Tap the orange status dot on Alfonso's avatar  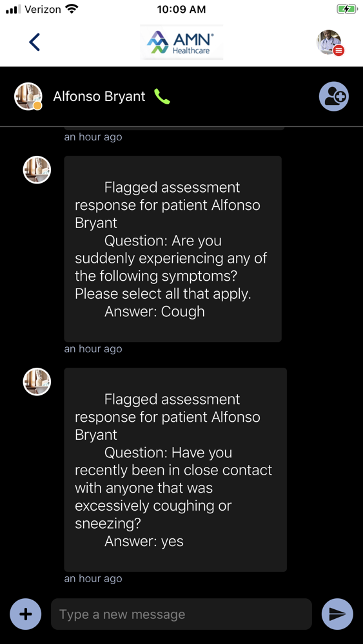click(x=37, y=106)
